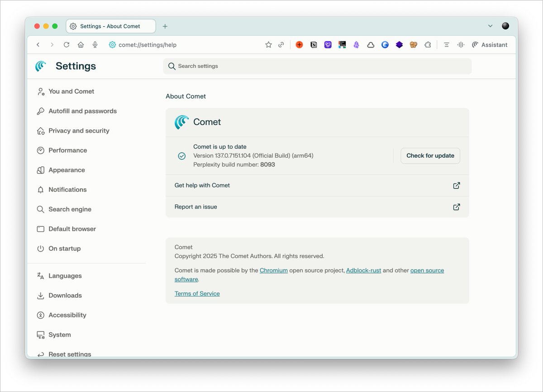543x392 pixels.
Task: Open the open source software link
Action: tap(427, 270)
